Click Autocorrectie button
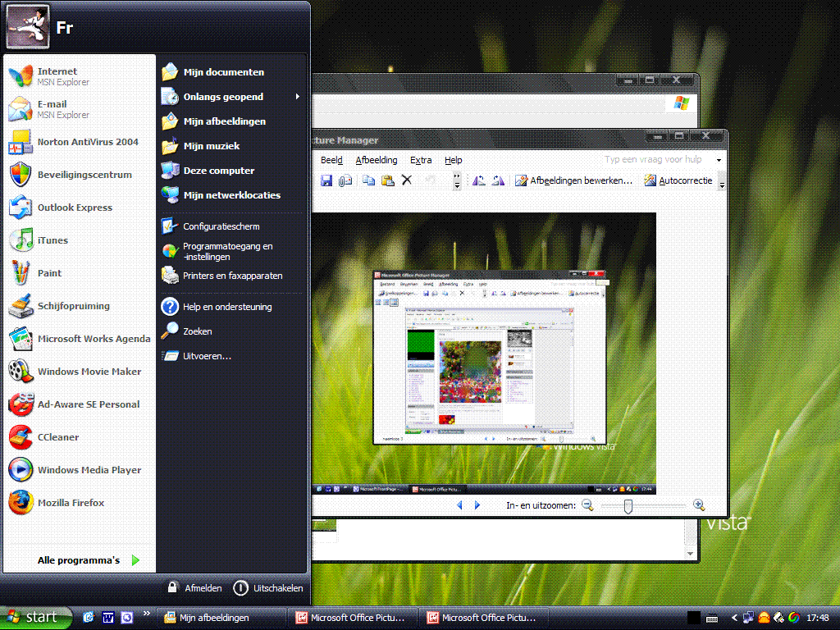The height and width of the screenshot is (630, 840). (678, 180)
